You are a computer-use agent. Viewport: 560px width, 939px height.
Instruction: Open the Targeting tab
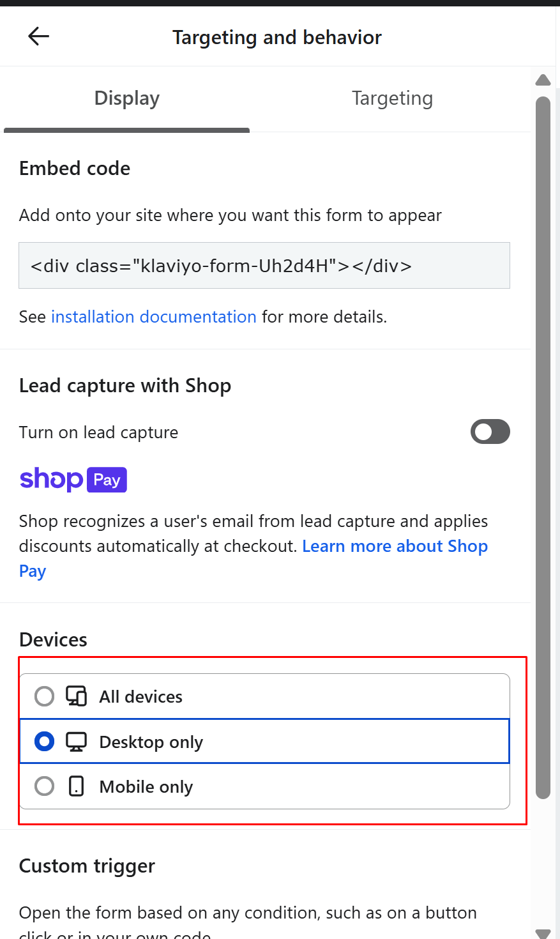392,98
